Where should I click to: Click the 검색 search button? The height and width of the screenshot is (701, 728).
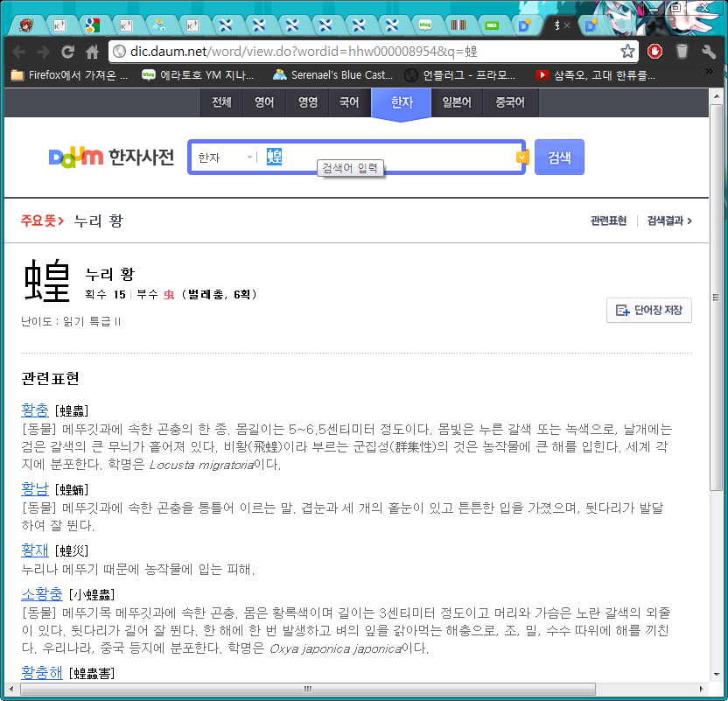tap(559, 157)
